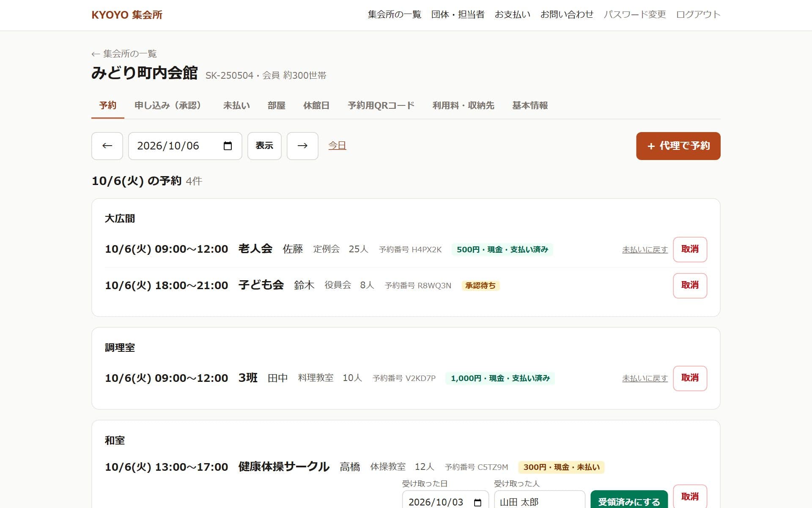Screen dimensions: 812x508
Task: Open the 部屋 tab
Action: point(276,105)
